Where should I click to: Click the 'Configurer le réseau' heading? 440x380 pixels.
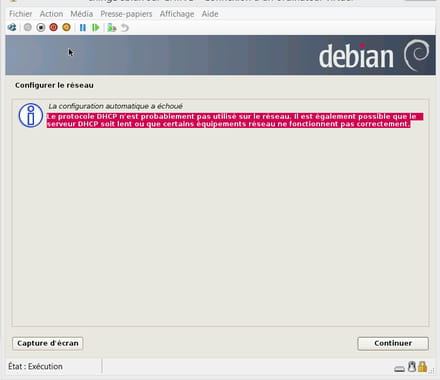coord(54,85)
